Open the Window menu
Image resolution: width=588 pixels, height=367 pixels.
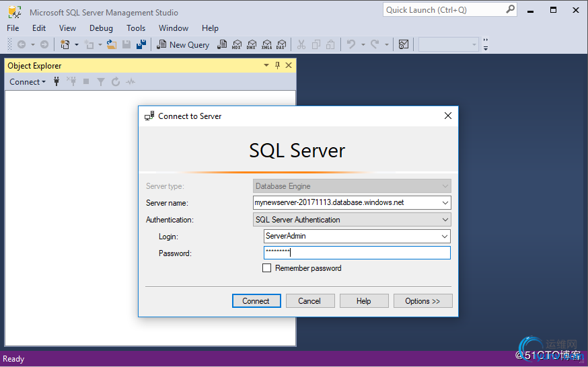tap(174, 28)
